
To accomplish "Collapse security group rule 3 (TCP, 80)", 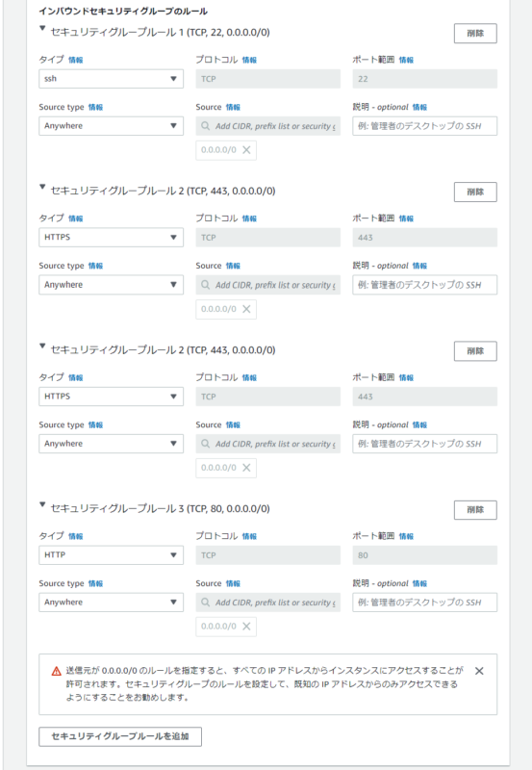I will 42,504.
